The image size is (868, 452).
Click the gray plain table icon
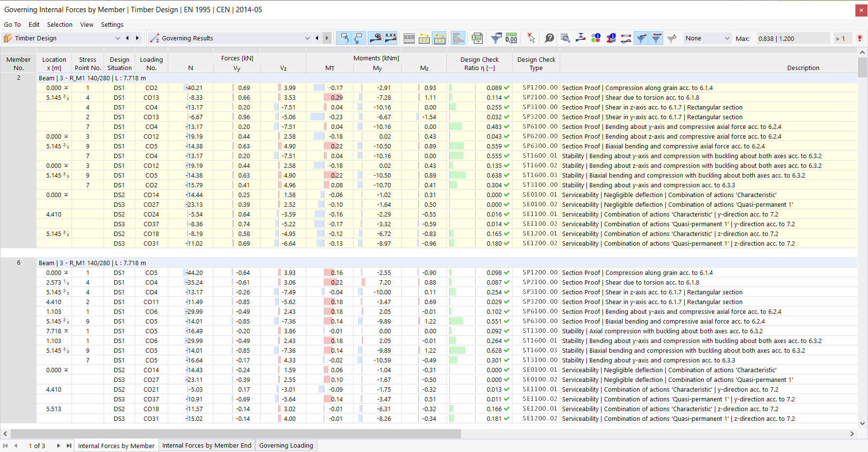click(x=409, y=38)
